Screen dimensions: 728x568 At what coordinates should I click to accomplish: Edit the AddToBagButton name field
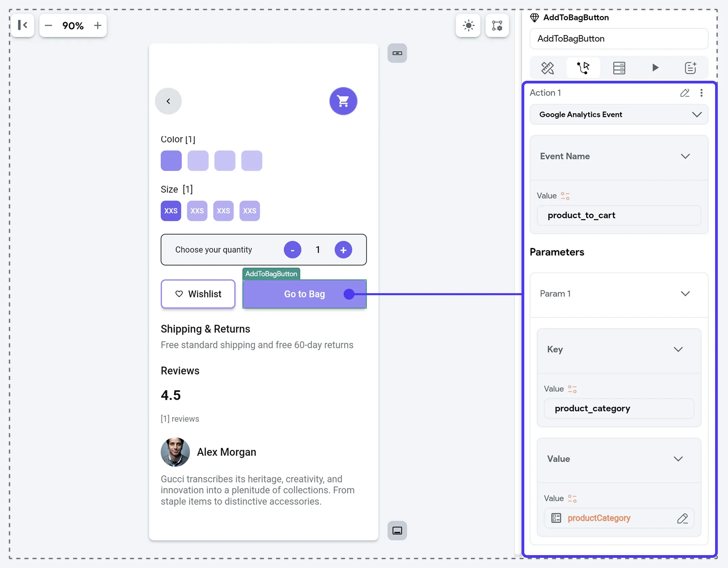point(619,39)
